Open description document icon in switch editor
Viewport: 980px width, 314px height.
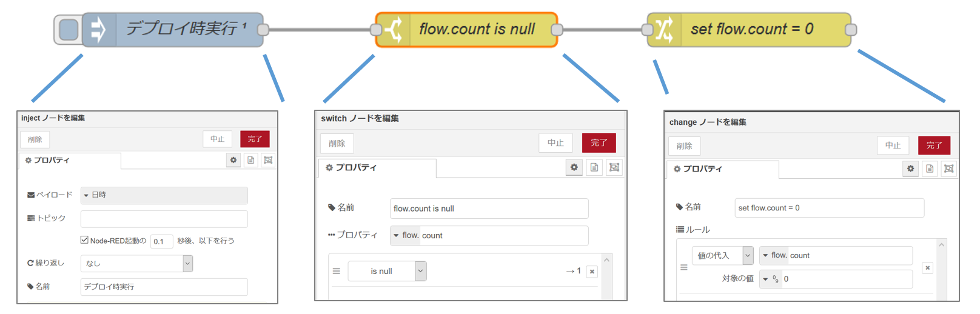pos(594,167)
